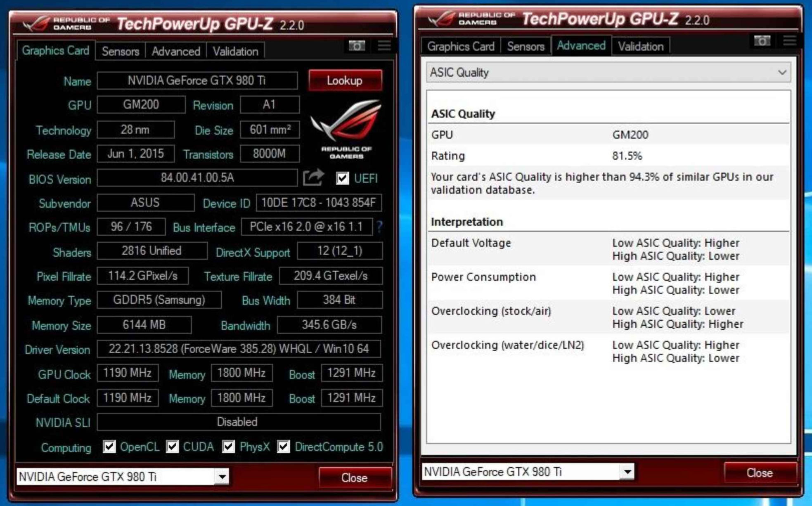Click Close button in right window
The height and width of the screenshot is (506, 812).
coord(760,473)
